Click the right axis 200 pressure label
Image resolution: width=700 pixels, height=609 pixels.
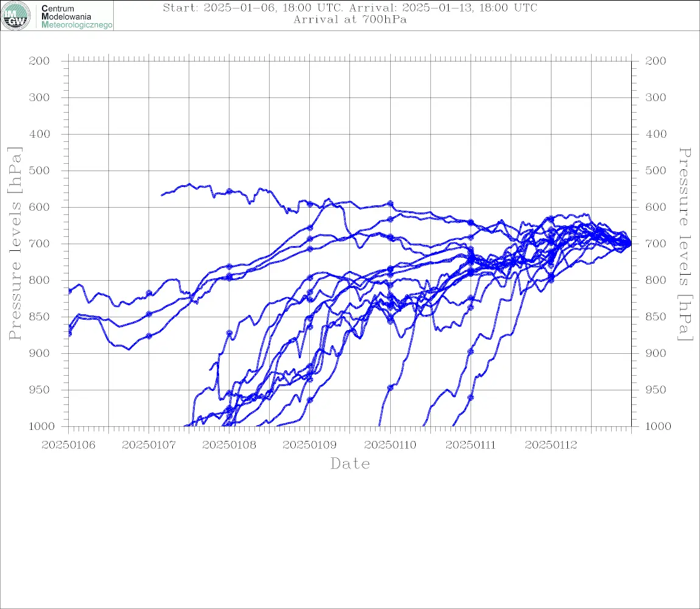(x=656, y=61)
